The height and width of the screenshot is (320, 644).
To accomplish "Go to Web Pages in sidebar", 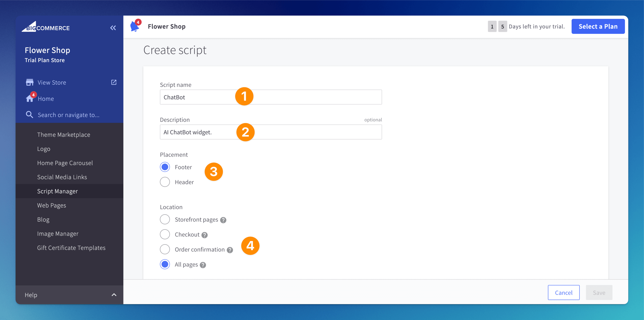I will pos(51,205).
